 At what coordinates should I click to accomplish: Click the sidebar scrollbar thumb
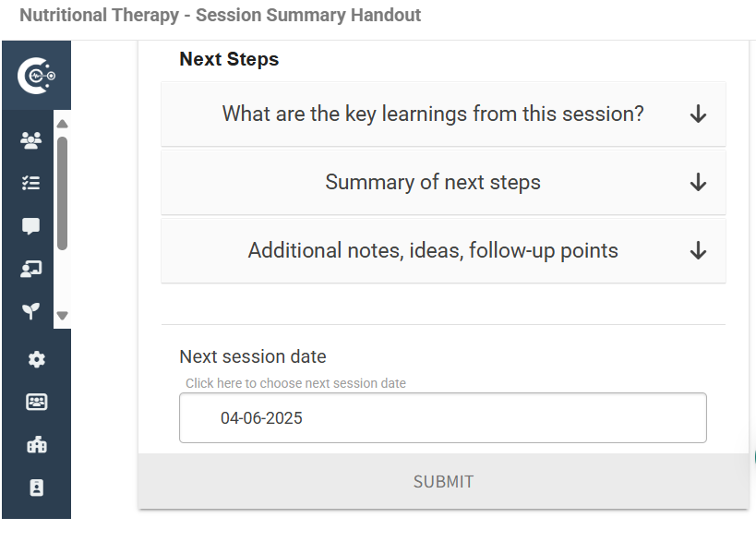tap(62, 194)
